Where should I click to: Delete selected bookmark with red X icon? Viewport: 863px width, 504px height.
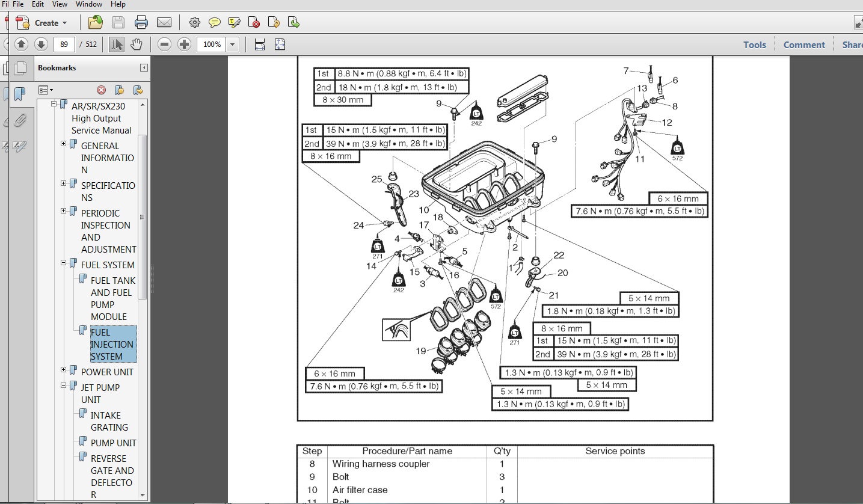point(101,90)
